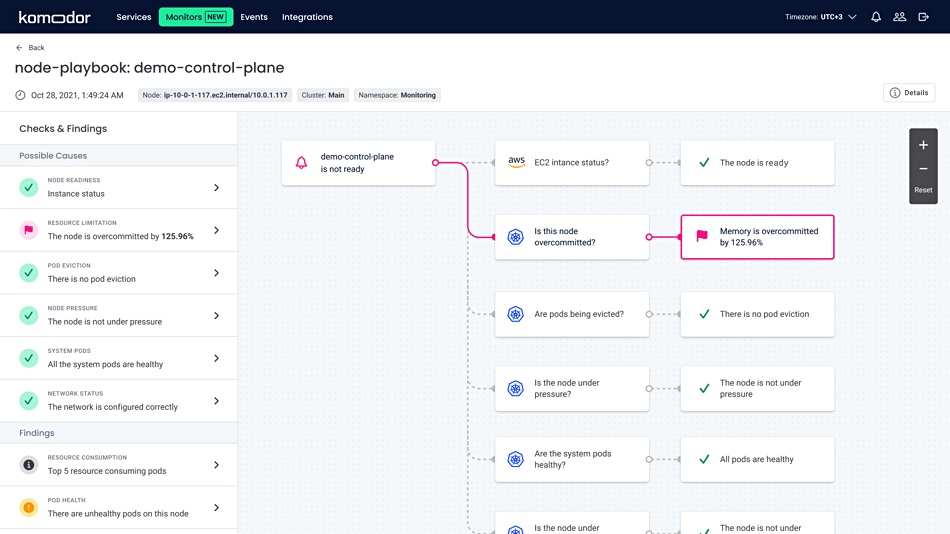Click the green check icon for System Pods
Image resolution: width=950 pixels, height=534 pixels.
[x=28, y=358]
